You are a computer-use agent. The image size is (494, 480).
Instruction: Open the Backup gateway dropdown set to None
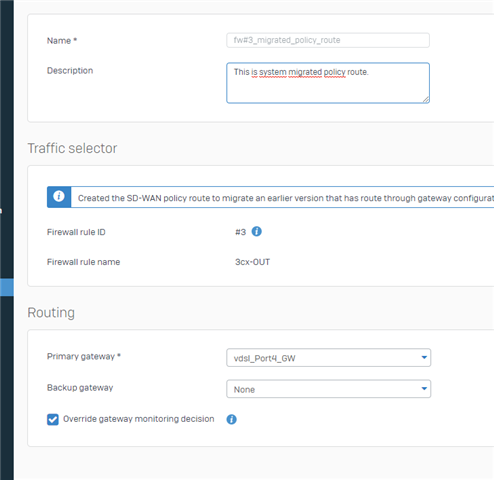(x=328, y=389)
